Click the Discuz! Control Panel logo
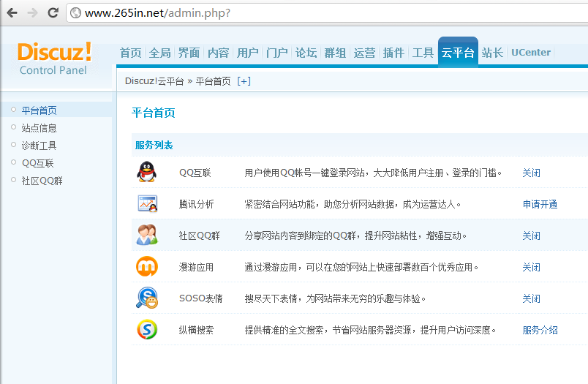The image size is (588, 384). pyautogui.click(x=54, y=59)
